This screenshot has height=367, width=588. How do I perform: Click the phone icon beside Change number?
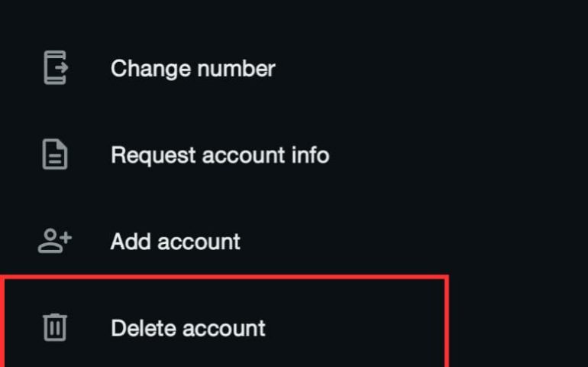tap(54, 68)
